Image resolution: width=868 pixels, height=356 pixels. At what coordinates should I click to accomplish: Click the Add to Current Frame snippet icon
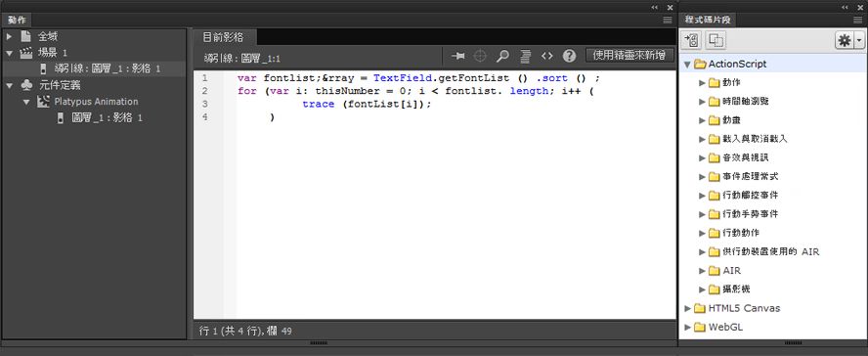692,40
